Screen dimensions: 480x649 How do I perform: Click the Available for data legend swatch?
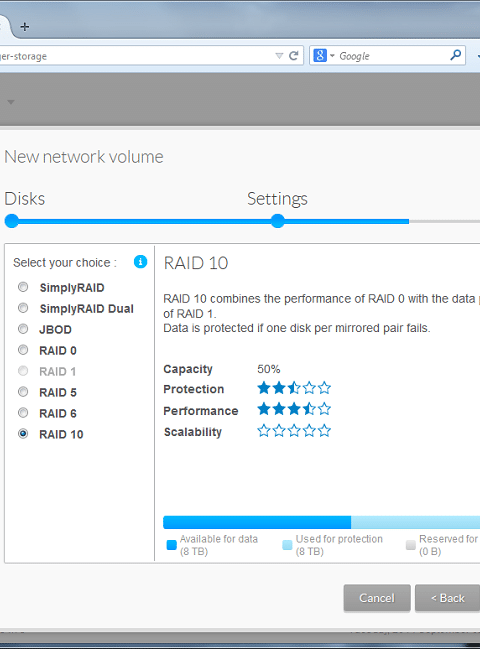pyautogui.click(x=171, y=545)
